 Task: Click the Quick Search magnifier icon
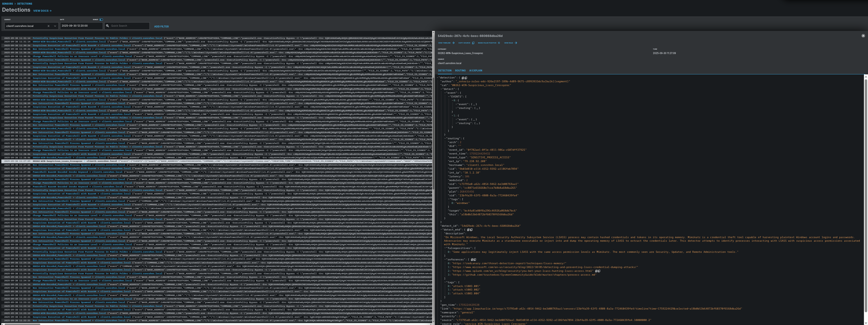108,26
